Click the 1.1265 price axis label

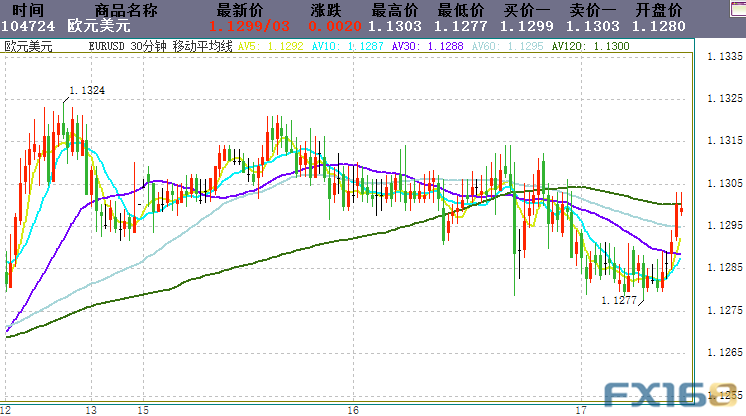725,353
